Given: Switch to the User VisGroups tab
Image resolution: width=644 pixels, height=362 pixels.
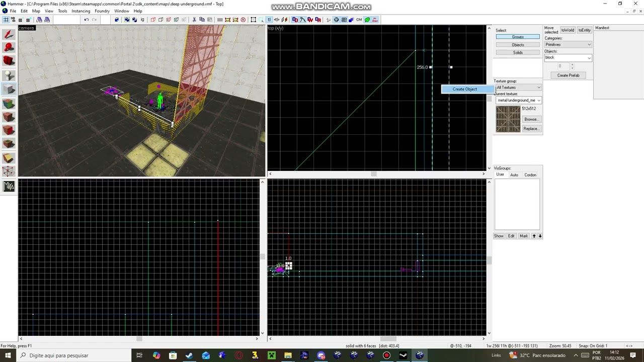Looking at the screenshot, I should (500, 174).
